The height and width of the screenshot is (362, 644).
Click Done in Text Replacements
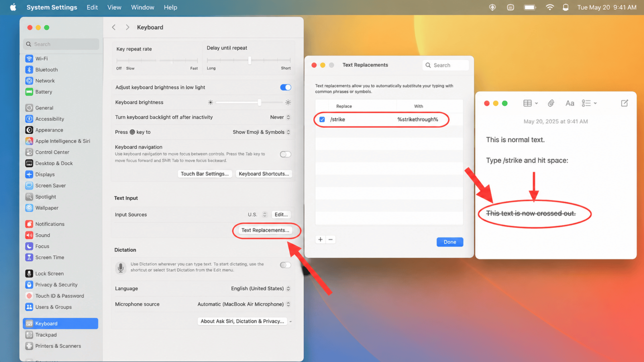tap(450, 242)
